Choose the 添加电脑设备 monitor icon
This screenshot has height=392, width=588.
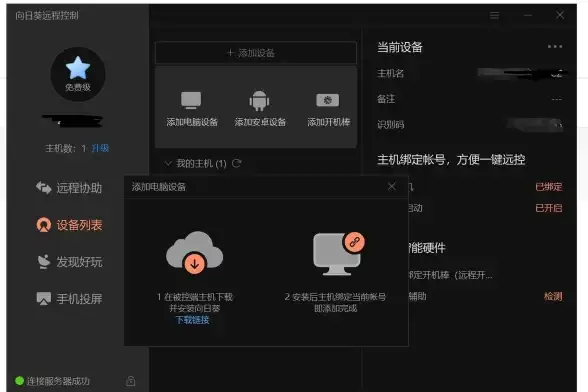click(191, 101)
